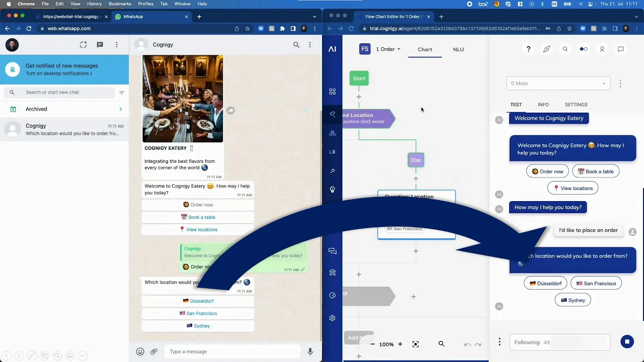Open user profile icon in Cognigy
644x362 pixels.
point(602,49)
